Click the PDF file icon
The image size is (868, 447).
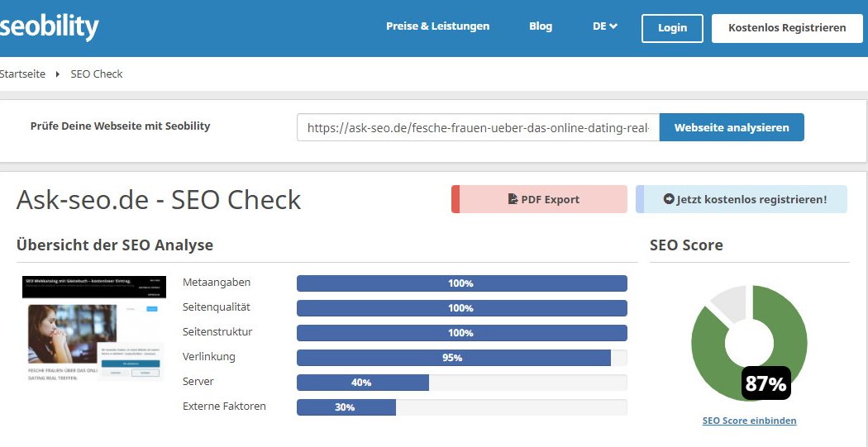point(513,199)
